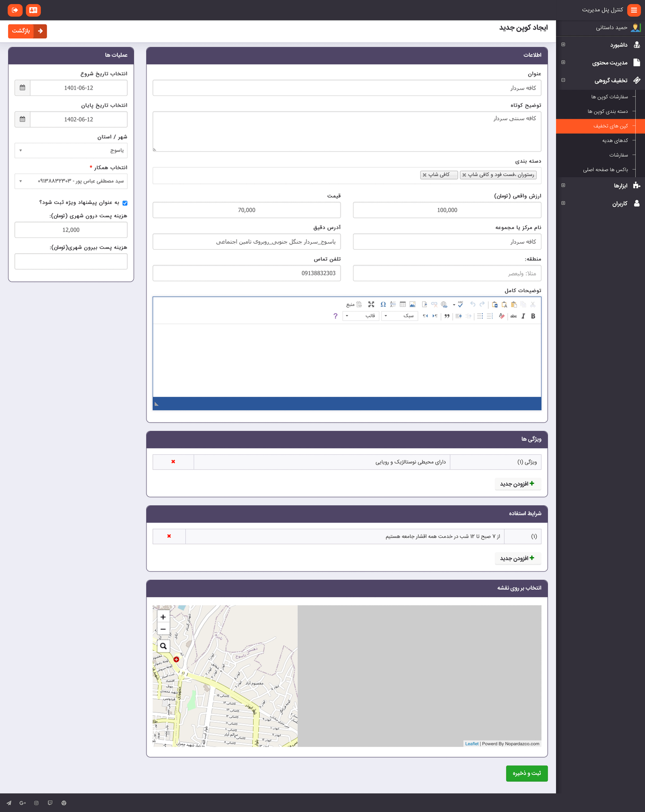
Task: Open the 'سبک' style dropdown in the editor
Action: pyautogui.click(x=400, y=316)
